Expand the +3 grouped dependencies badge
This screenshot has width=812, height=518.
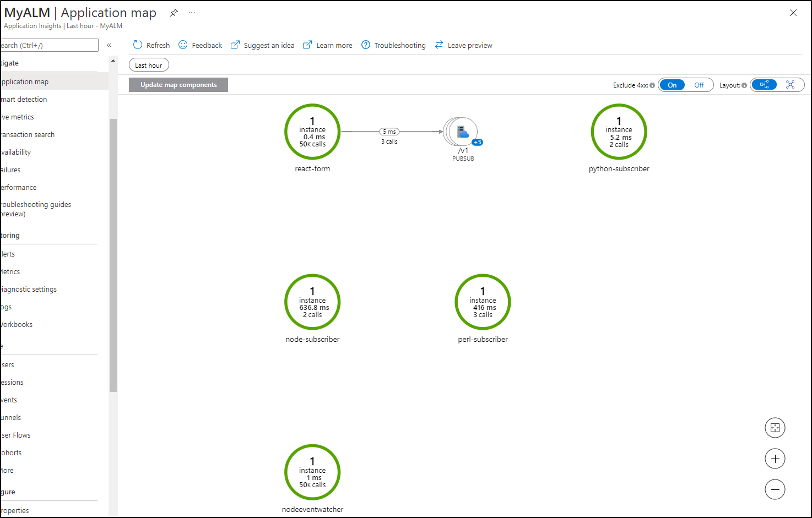[477, 142]
